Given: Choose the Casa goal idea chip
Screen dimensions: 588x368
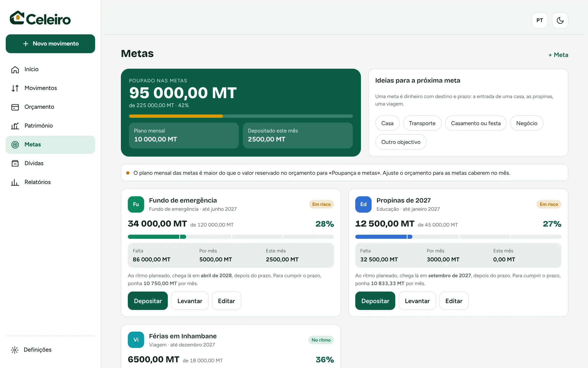Looking at the screenshot, I should point(387,123).
